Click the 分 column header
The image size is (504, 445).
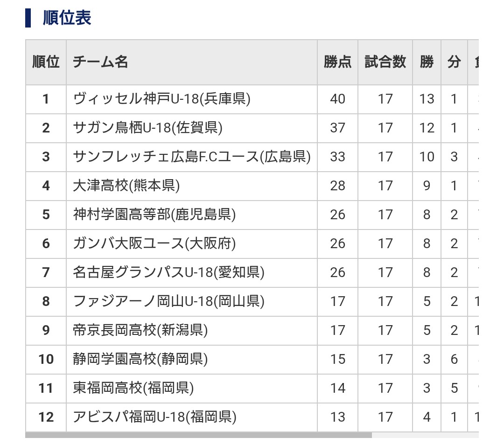point(454,62)
